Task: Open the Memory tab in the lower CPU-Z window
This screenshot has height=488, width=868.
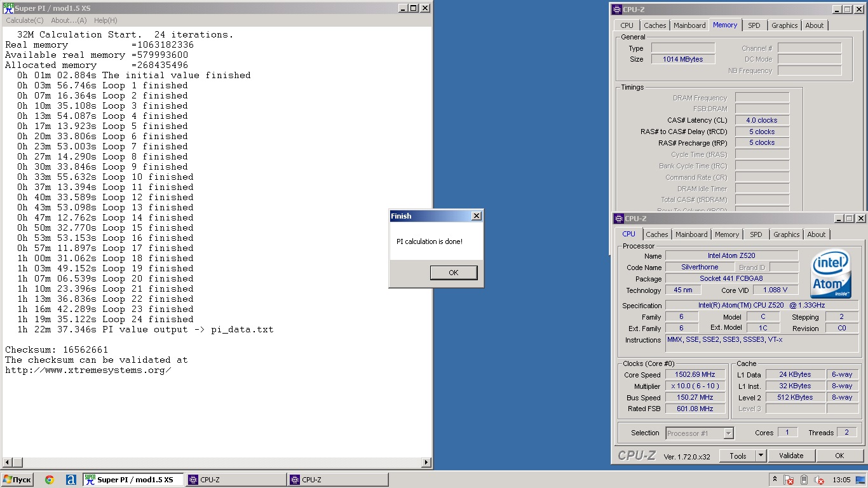Action: point(727,234)
